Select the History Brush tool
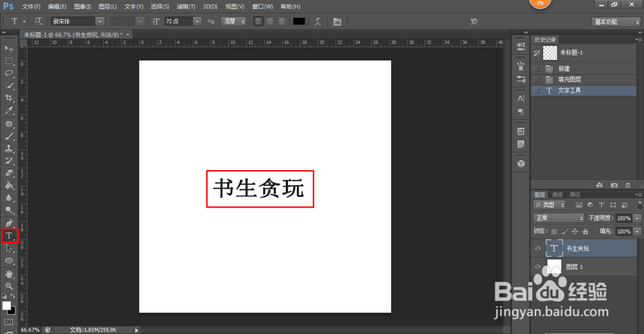 [9, 161]
